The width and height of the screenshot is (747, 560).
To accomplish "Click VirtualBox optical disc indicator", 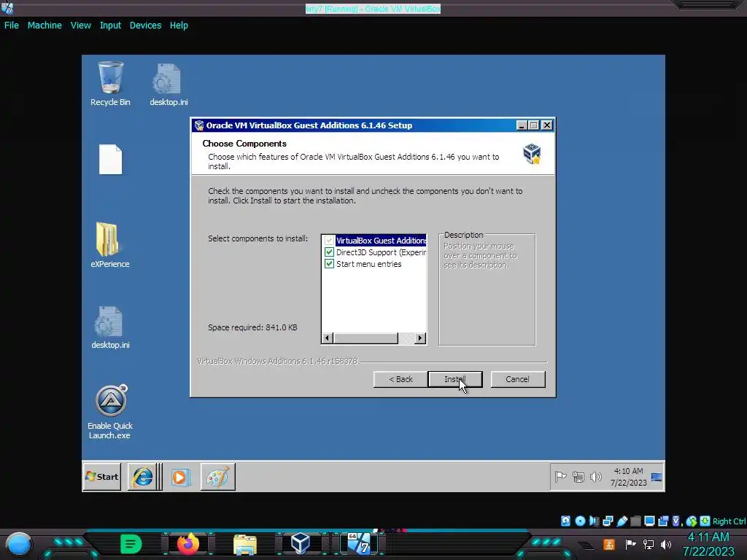I will pyautogui.click(x=580, y=521).
